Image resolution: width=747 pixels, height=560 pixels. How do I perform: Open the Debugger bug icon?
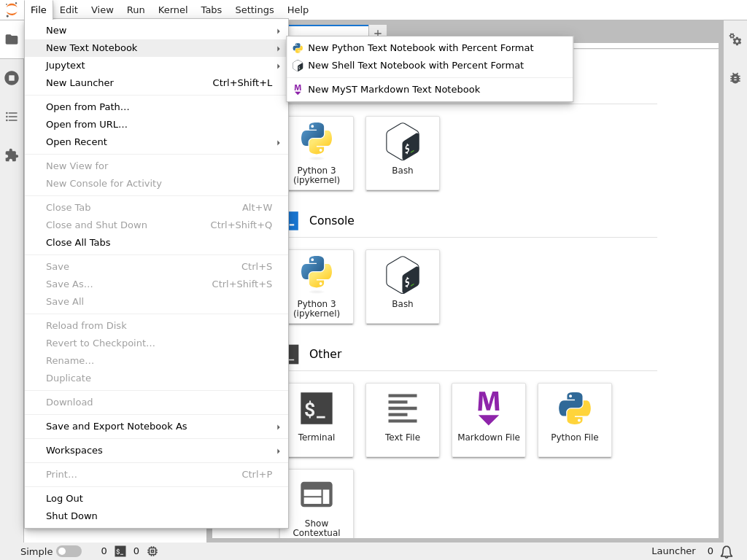click(x=735, y=78)
